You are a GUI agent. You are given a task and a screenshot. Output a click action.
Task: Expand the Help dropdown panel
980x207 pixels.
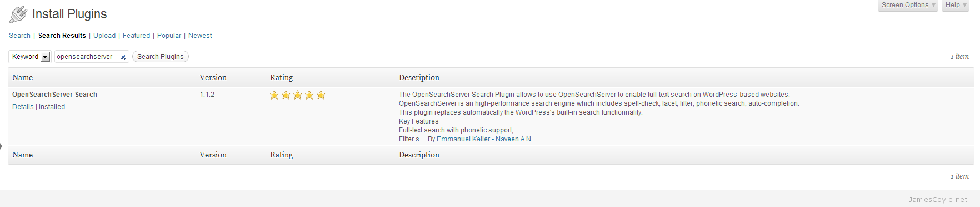click(956, 5)
